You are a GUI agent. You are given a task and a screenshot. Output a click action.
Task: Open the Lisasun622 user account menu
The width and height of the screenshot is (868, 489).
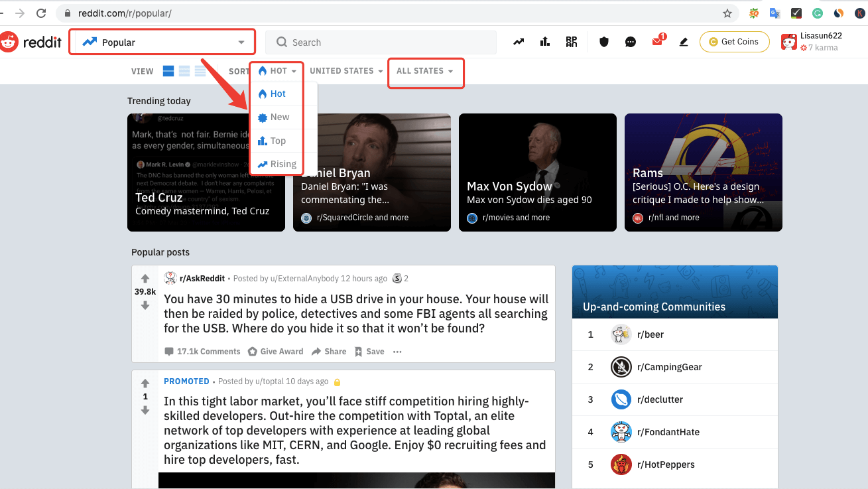820,42
